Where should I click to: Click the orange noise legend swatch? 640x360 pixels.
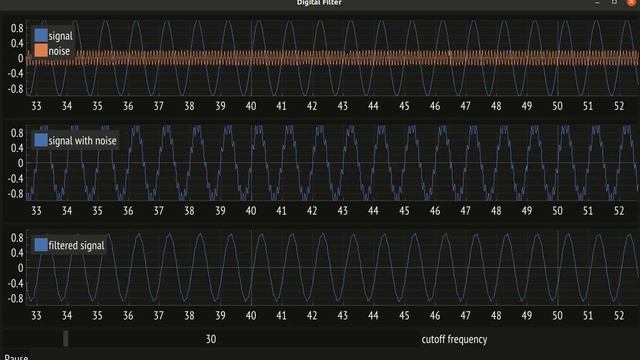point(41,51)
